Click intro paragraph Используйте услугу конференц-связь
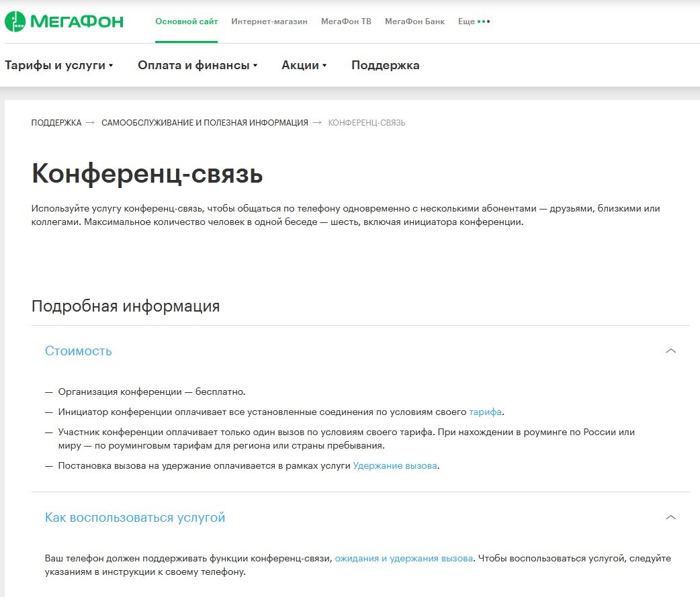Image resolution: width=700 pixels, height=597 pixels. point(345,215)
